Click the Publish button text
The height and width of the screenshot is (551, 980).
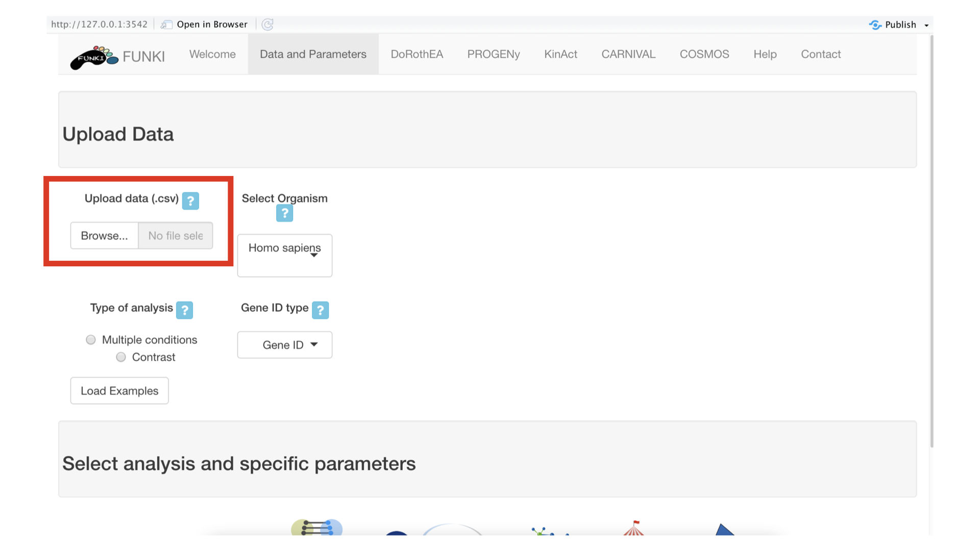(900, 24)
